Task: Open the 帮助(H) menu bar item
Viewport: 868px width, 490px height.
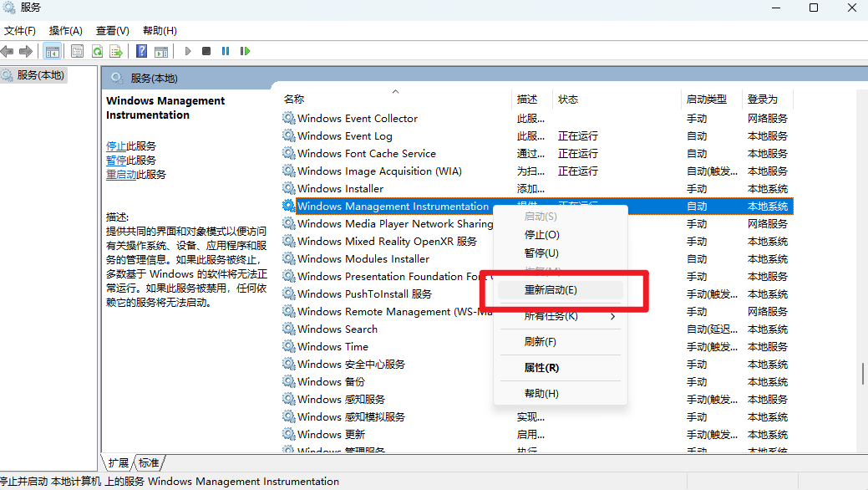Action: 160,30
